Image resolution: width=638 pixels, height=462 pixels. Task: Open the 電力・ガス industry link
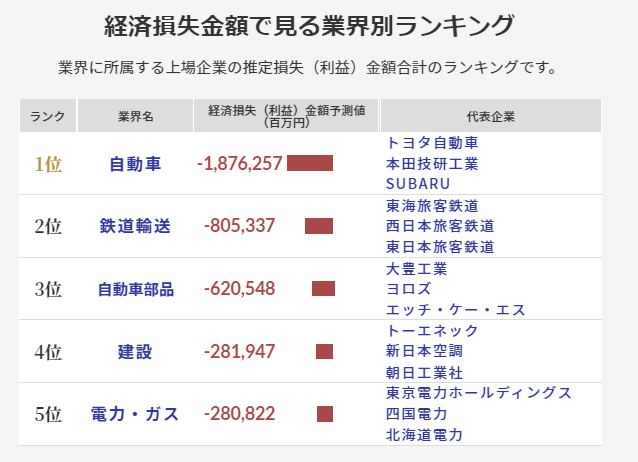pyautogui.click(x=135, y=414)
